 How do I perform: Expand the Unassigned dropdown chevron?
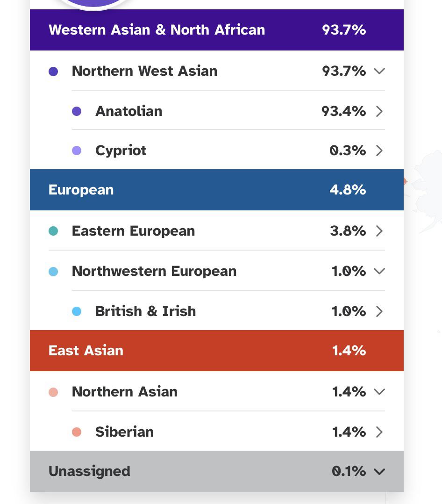(x=379, y=472)
